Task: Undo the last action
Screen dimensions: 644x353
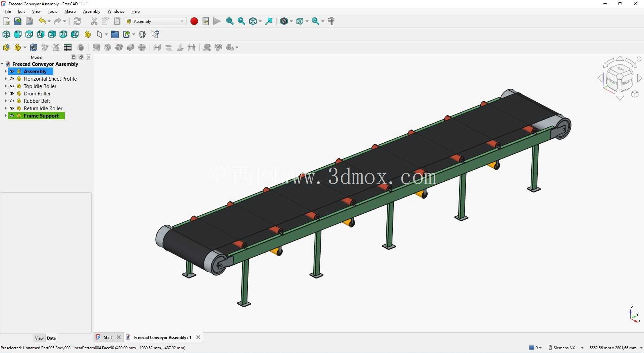Action: coord(42,21)
